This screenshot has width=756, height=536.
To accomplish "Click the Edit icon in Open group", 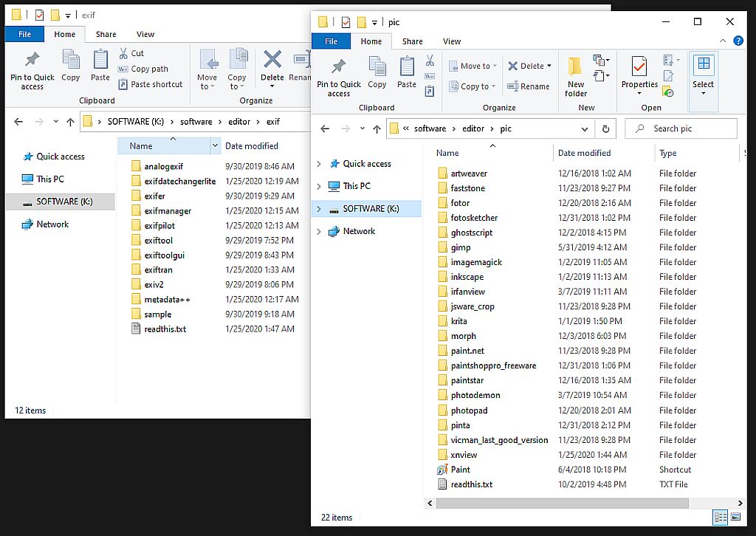I will (x=668, y=76).
